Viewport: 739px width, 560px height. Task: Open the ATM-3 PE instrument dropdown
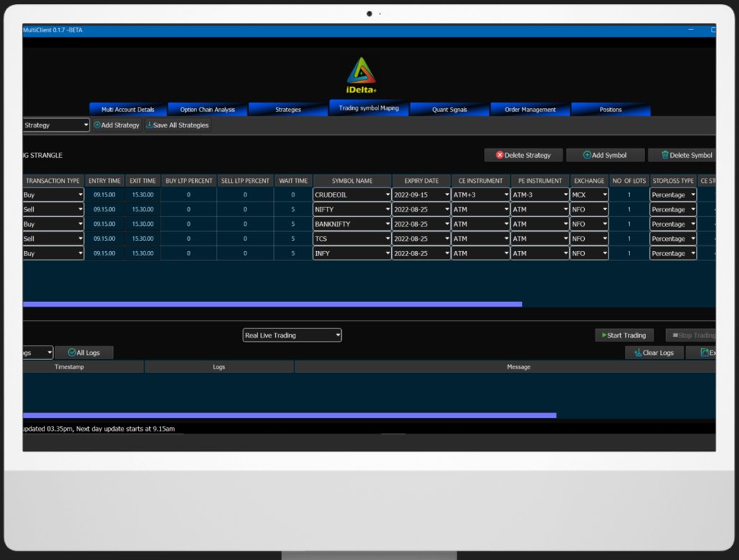[540, 195]
